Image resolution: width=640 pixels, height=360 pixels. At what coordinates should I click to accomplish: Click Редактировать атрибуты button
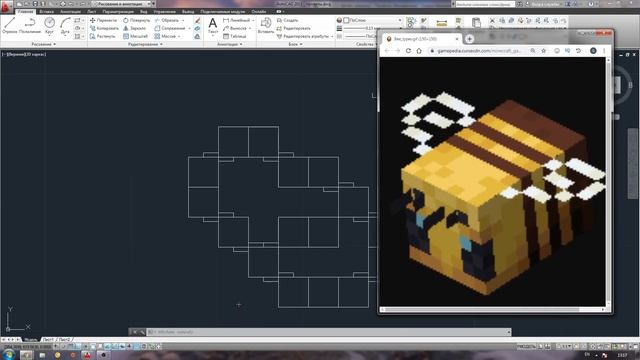302,36
